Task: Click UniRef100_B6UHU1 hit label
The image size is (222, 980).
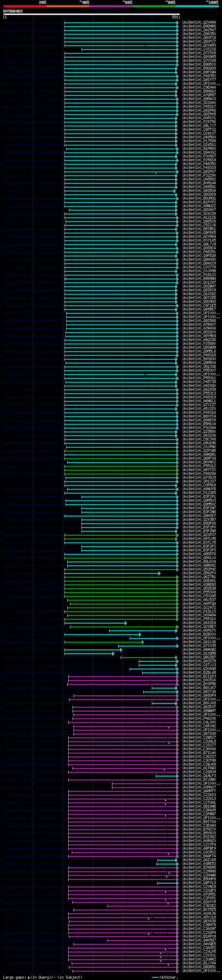Action: click(199, 198)
